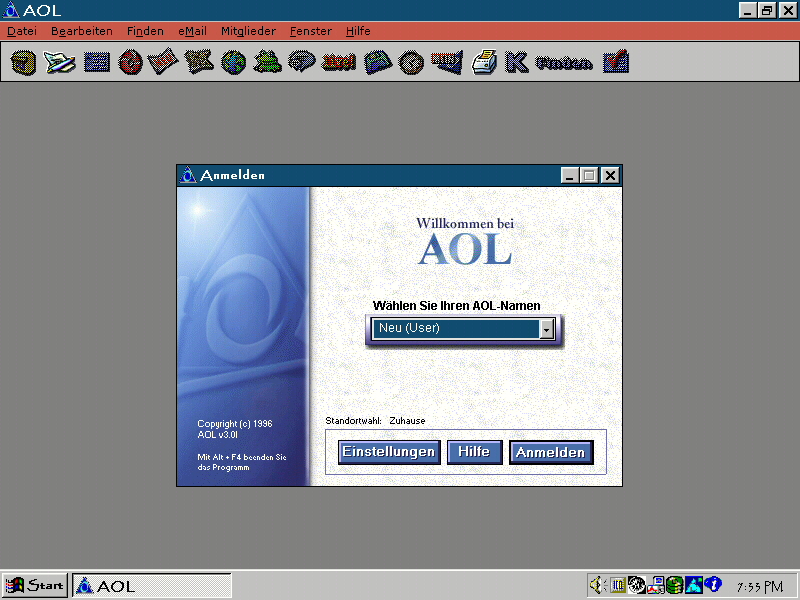Open the Mitglieder menu
Viewport: 800px width, 600px height.
[248, 31]
